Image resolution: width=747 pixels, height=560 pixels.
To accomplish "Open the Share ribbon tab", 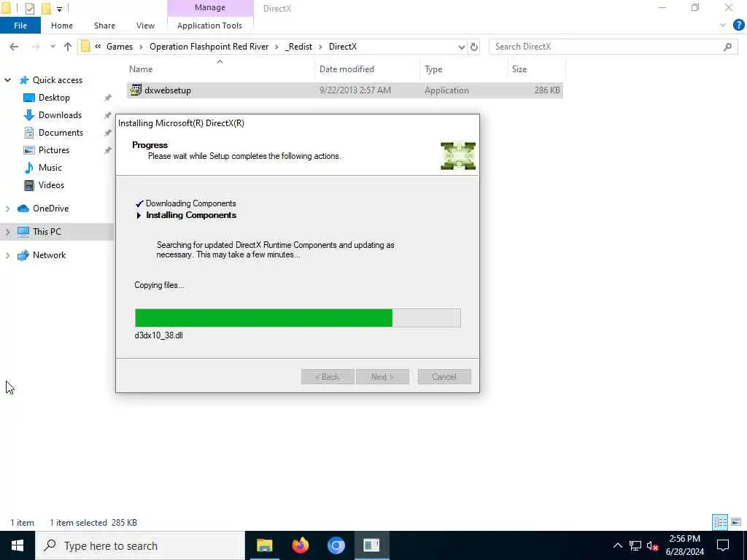I will 104,26.
